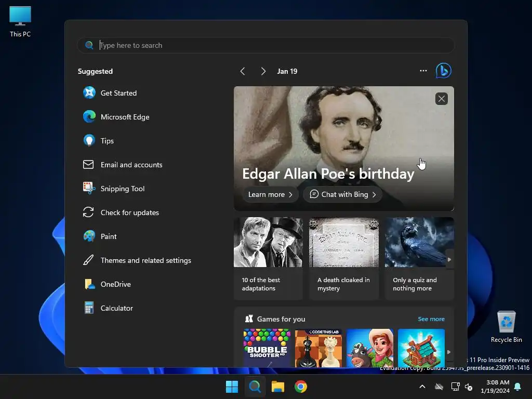
Task: Click the Chat with Bing button
Action: coord(343,194)
